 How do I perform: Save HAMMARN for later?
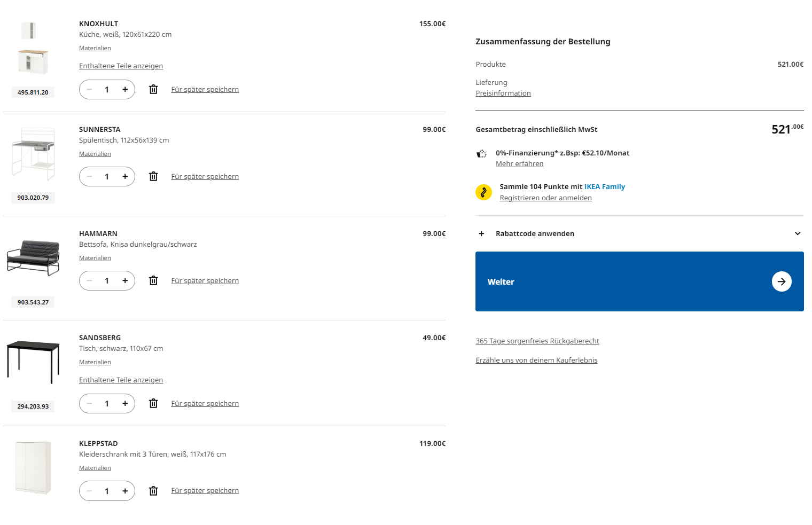(x=205, y=281)
